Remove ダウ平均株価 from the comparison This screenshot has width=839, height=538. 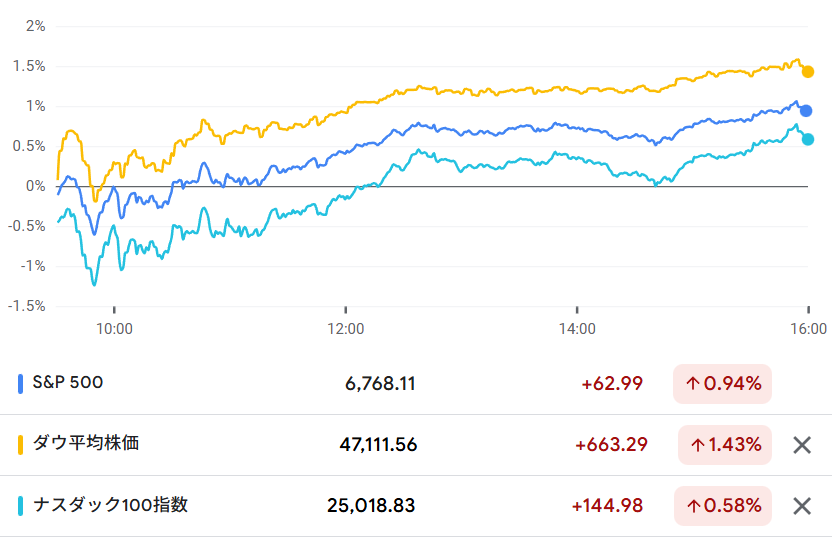[801, 445]
